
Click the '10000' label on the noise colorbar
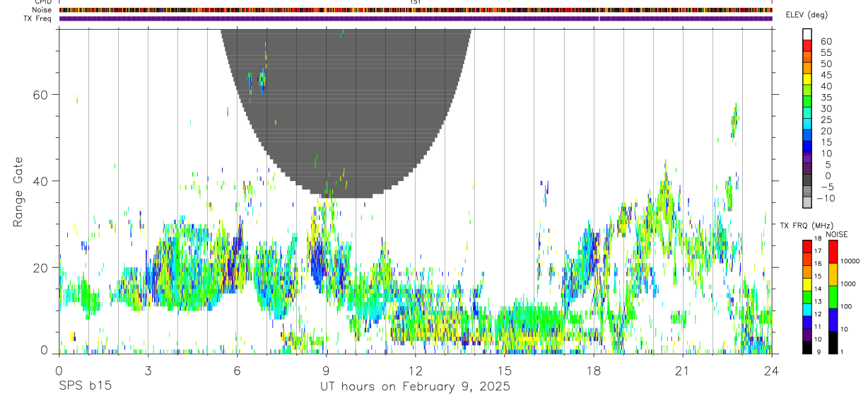[851, 261]
